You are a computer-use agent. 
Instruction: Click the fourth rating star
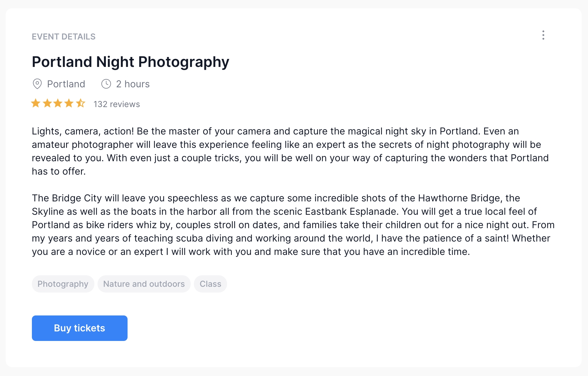click(69, 103)
